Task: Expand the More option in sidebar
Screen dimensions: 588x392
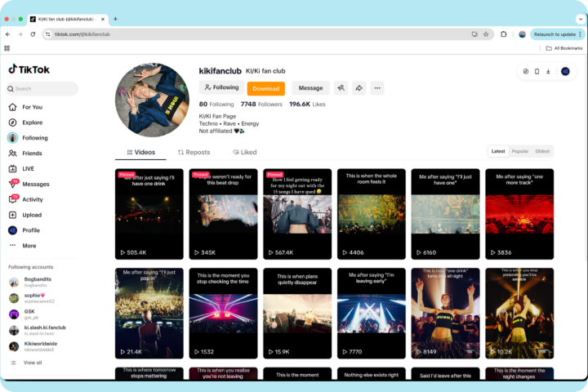Action: tap(29, 245)
